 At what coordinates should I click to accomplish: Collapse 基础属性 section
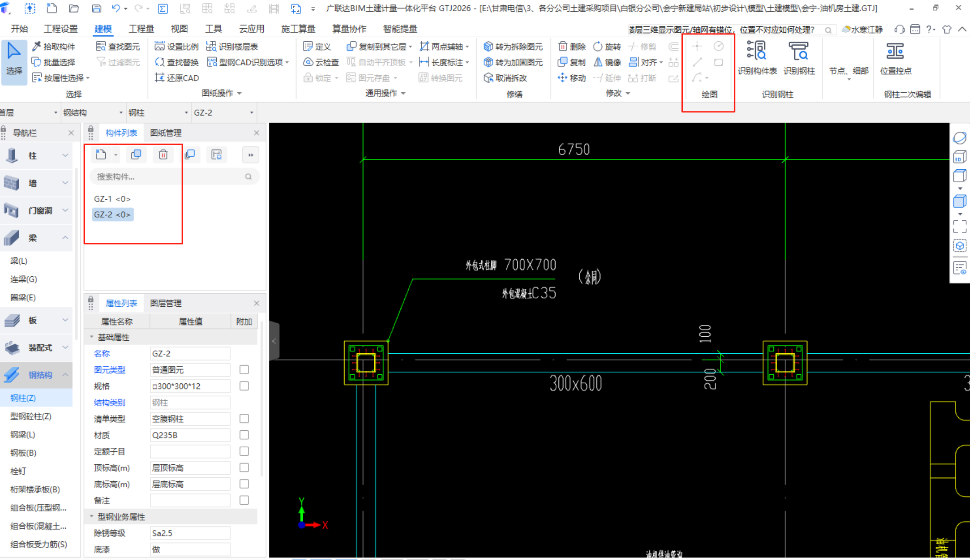point(91,337)
